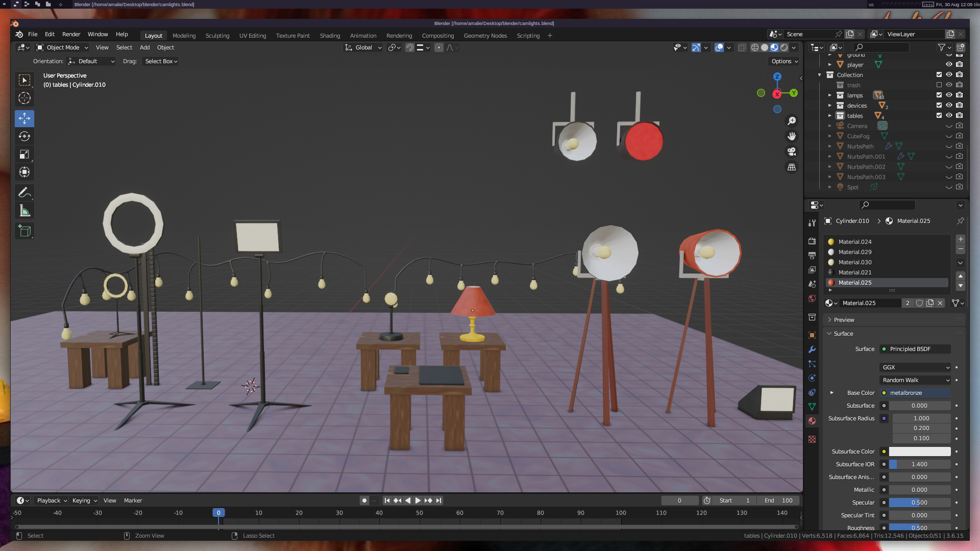
Task: Select the Scale tool
Action: pyautogui.click(x=24, y=154)
